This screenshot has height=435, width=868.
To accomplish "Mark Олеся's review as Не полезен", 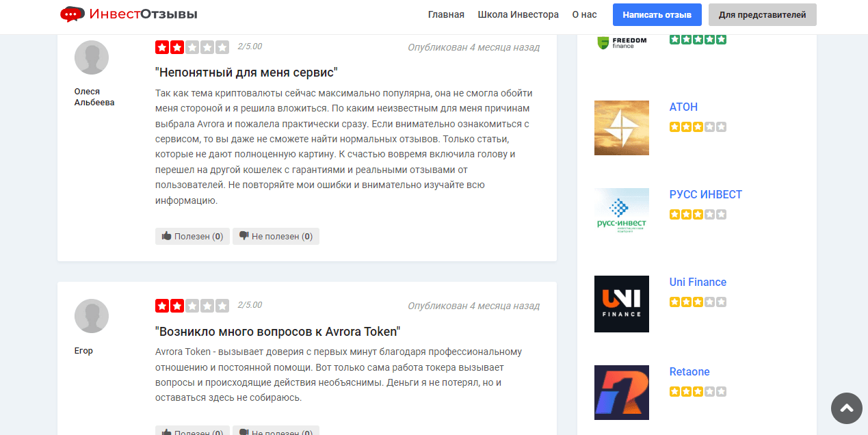I will (x=276, y=237).
